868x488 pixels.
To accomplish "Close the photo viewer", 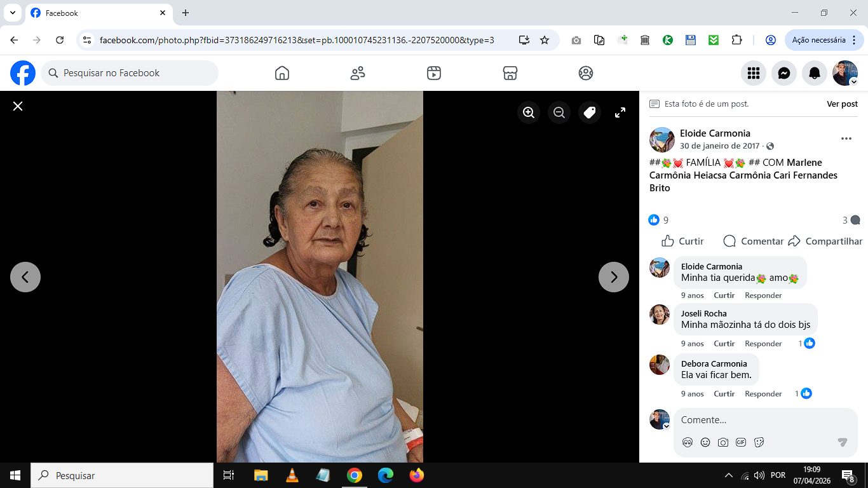I will point(18,106).
